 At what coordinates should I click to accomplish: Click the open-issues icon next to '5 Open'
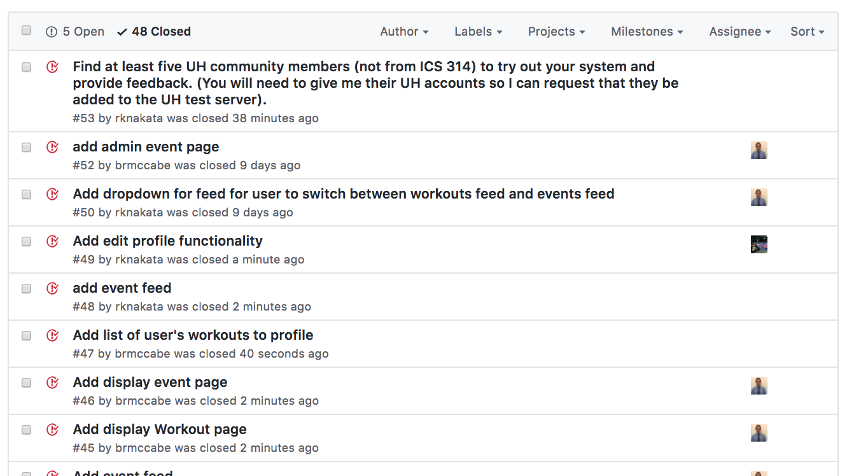(52, 32)
